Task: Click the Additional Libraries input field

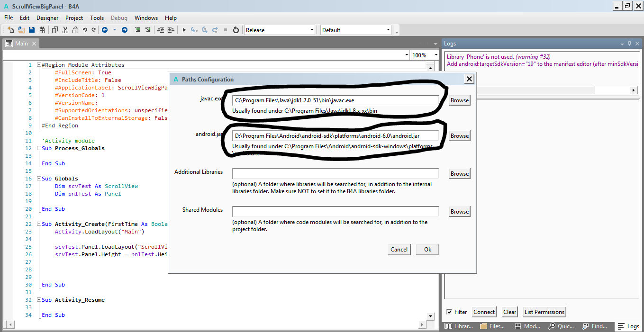Action: point(336,174)
